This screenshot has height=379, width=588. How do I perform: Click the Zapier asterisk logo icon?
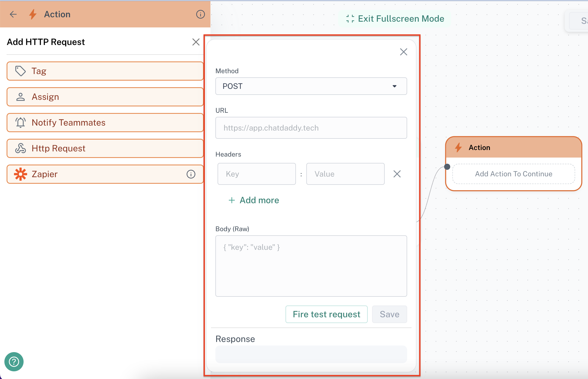(x=20, y=174)
